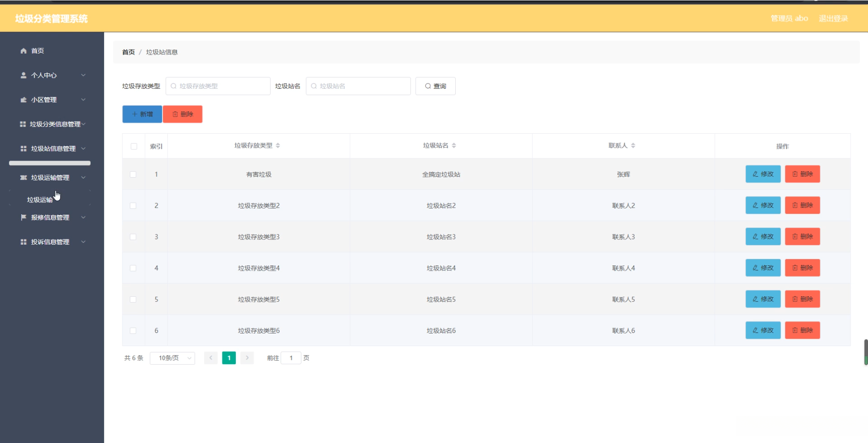Viewport: 868px width, 443px height.
Task: Open the 10条/页 page size dropdown
Action: (172, 358)
